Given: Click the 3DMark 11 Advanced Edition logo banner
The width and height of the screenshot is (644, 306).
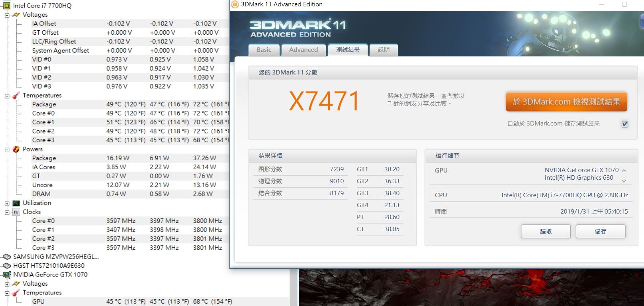Looking at the screenshot, I should (298, 28).
